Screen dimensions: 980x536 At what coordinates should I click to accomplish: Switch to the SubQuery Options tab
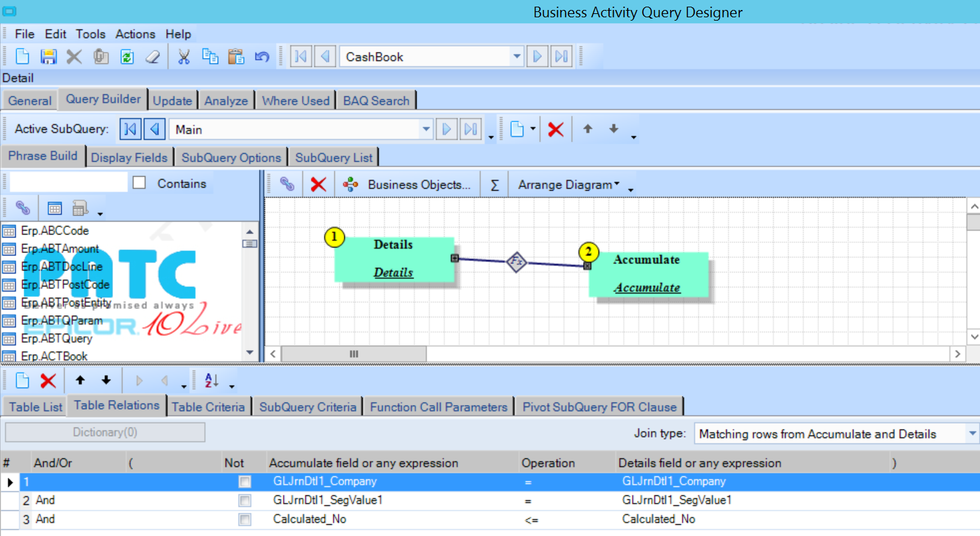click(231, 158)
